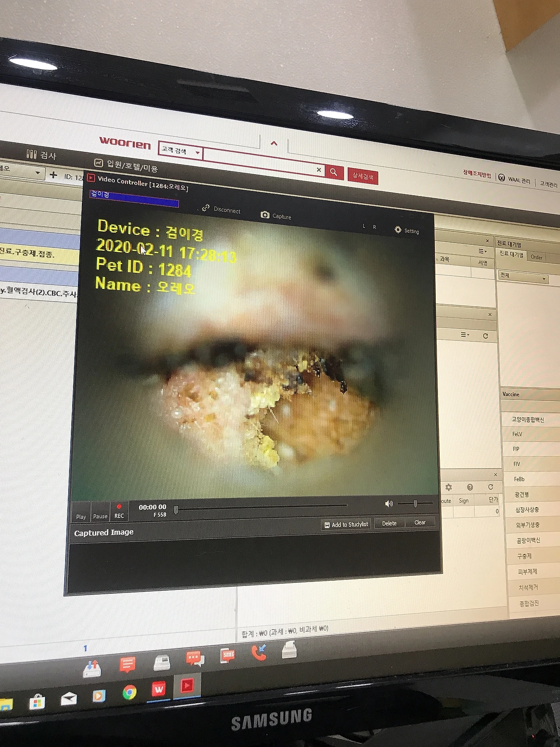Viewport: 560px width, 747px height.
Task: Click the cash register icon in the dock
Action: tap(162, 662)
